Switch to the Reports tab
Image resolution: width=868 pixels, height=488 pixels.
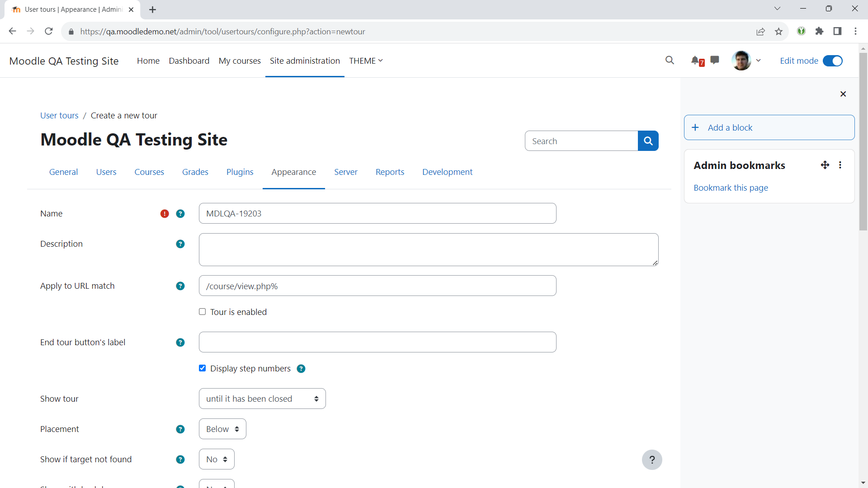(x=390, y=172)
